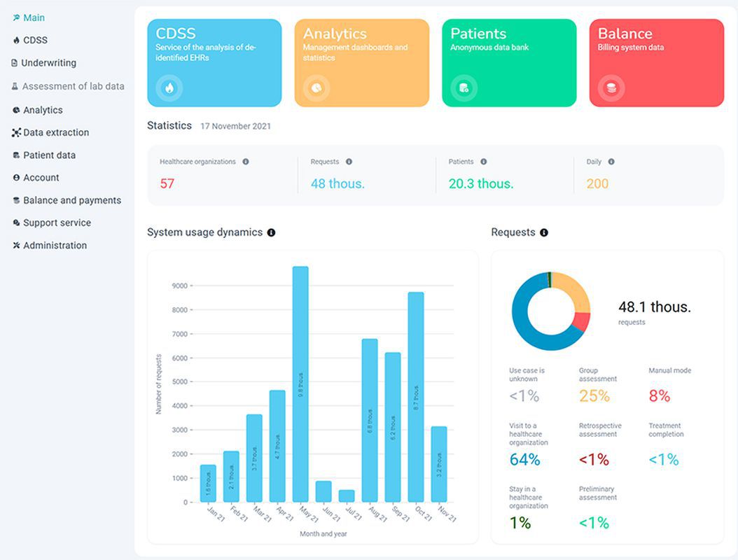Image resolution: width=738 pixels, height=560 pixels.
Task: Click info icon next to System usage dynamics
Action: (x=272, y=232)
